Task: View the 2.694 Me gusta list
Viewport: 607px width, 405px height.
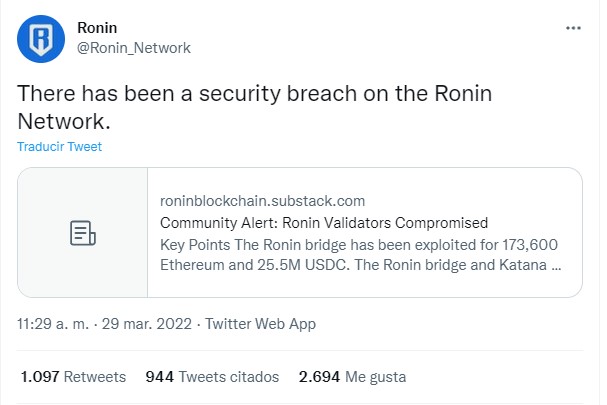Action: tap(352, 377)
